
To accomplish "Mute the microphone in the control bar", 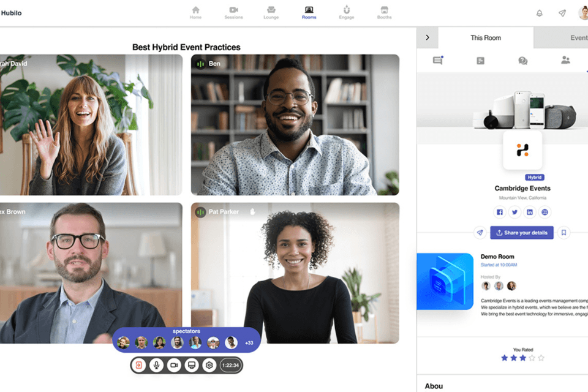I will tap(156, 365).
